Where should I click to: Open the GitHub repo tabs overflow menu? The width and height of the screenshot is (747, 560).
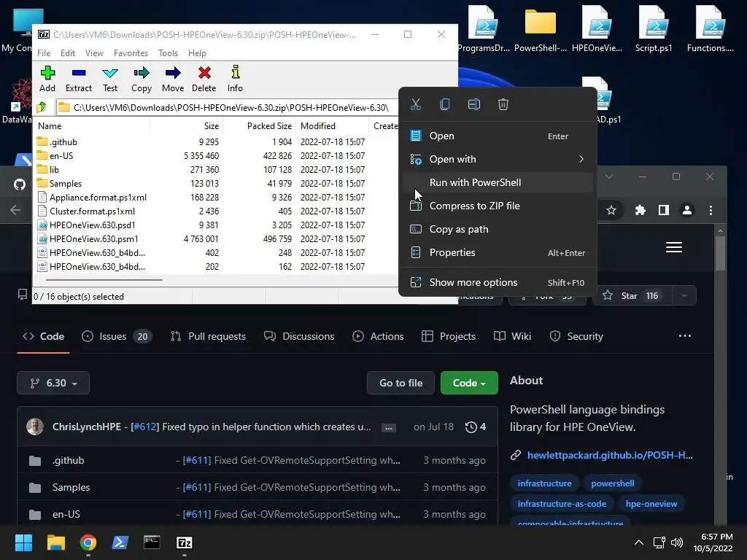click(x=684, y=335)
